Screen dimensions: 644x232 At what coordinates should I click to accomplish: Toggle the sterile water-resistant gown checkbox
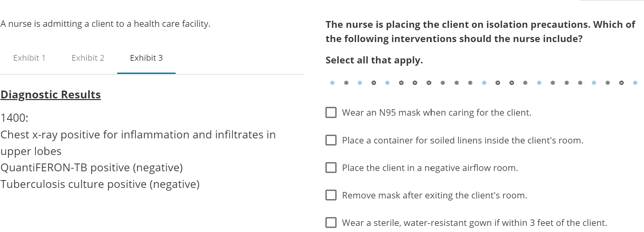(x=331, y=223)
